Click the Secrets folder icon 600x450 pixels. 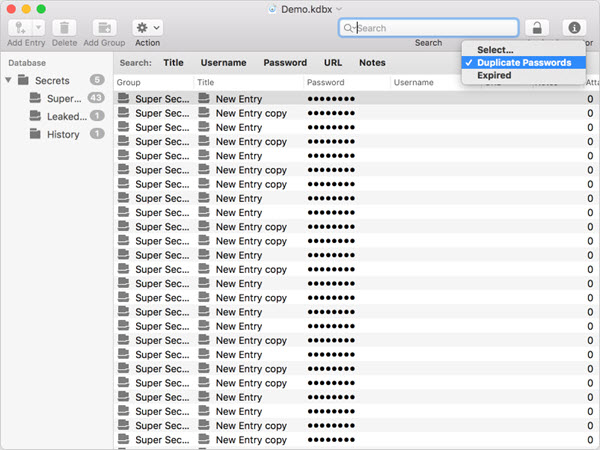(23, 80)
